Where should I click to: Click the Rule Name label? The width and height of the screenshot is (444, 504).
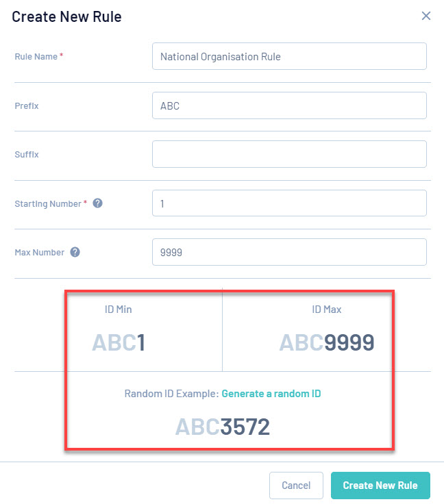pos(36,57)
